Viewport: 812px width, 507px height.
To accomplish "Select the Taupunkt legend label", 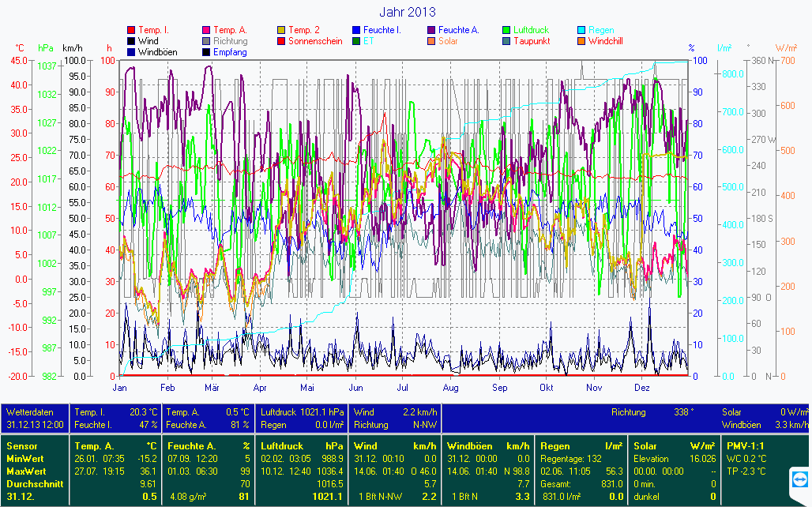I will click(532, 41).
